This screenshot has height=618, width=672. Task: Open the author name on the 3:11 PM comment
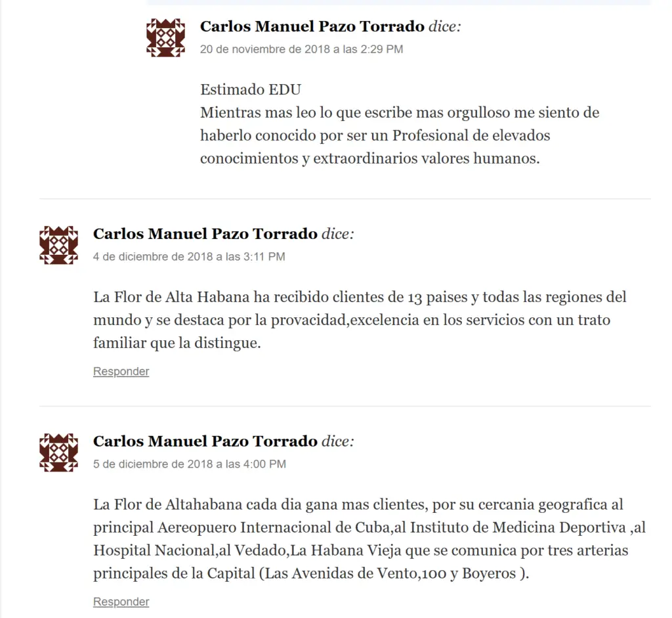[205, 234]
